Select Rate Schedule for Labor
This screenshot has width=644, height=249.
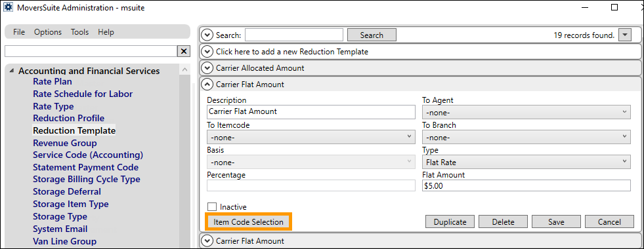[83, 94]
